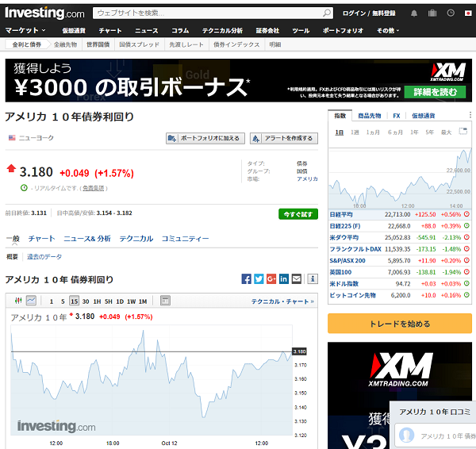
Task: Open the notifications bell icon
Action: tap(414, 13)
